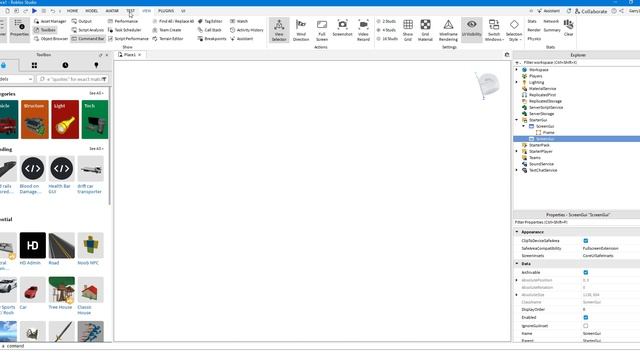Toggle the Archivable checkbox
Screen dimensions: 640x360
coord(586,272)
